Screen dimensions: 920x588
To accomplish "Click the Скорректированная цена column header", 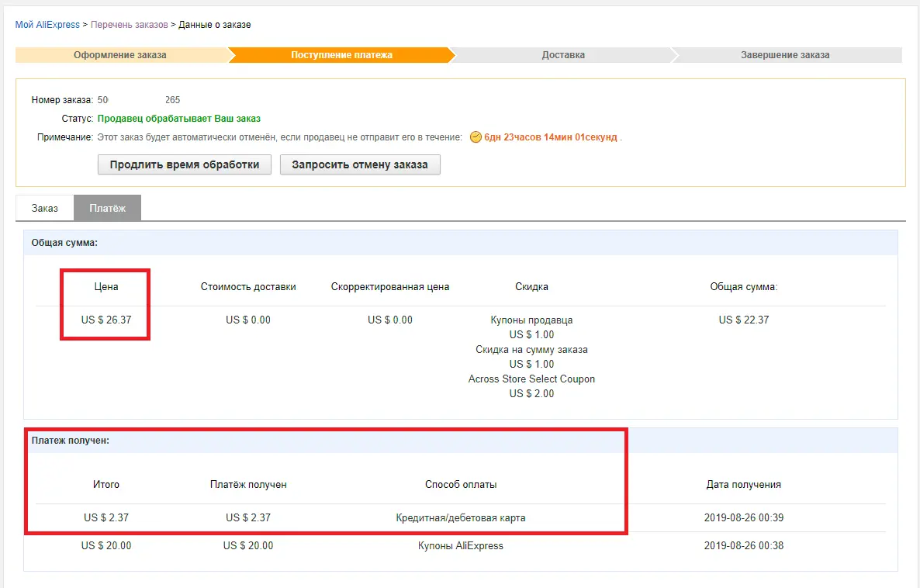I will (390, 287).
